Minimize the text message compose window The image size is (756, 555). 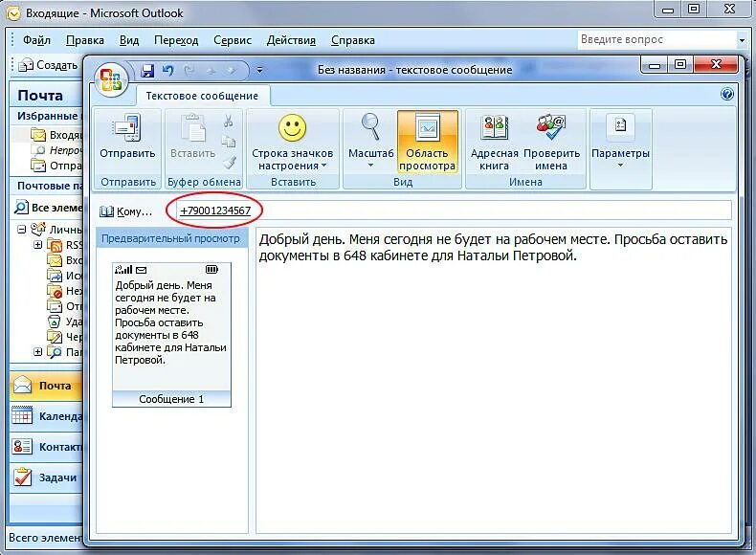pos(655,65)
